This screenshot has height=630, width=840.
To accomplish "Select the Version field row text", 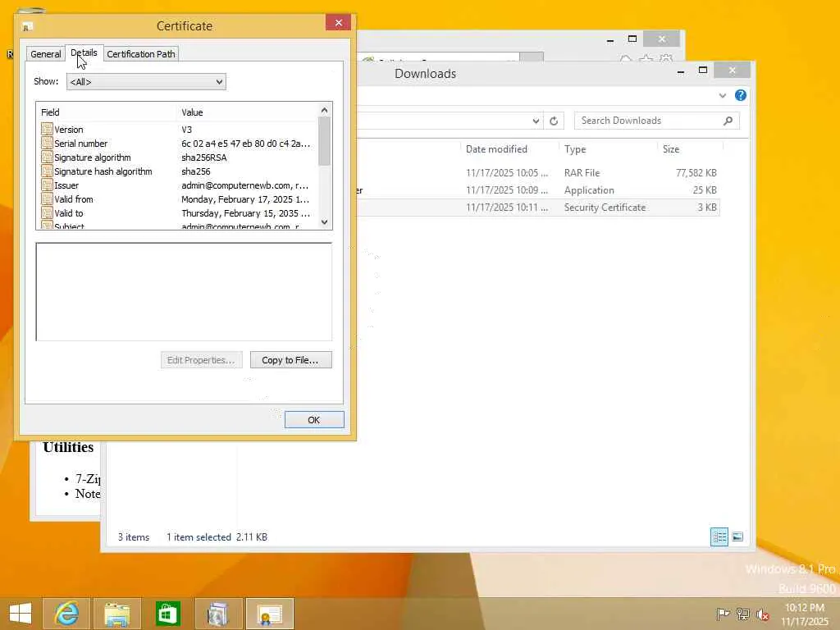I will (69, 130).
